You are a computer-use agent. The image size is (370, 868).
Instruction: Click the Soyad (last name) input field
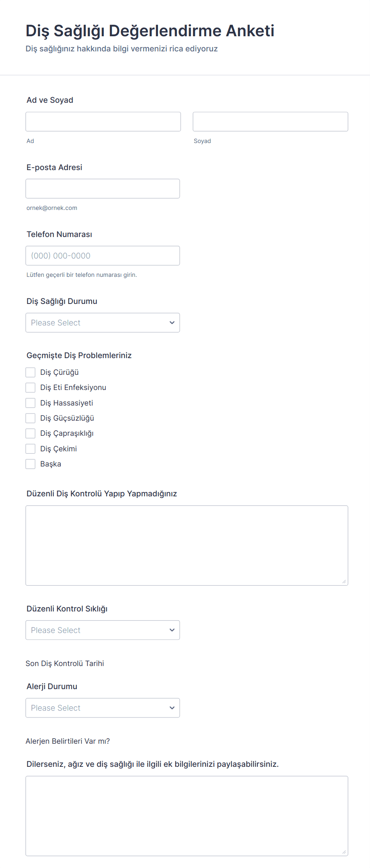point(270,121)
